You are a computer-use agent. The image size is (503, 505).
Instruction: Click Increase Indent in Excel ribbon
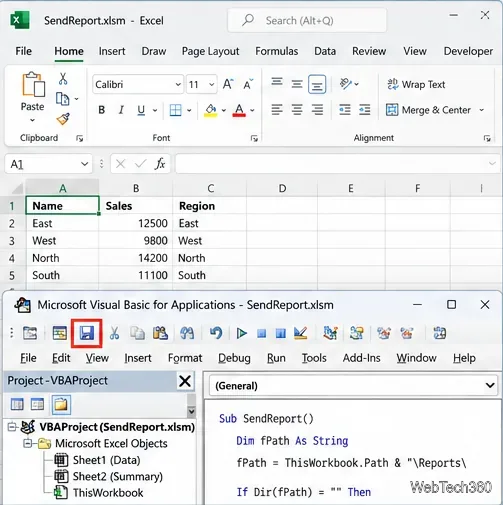(x=365, y=110)
